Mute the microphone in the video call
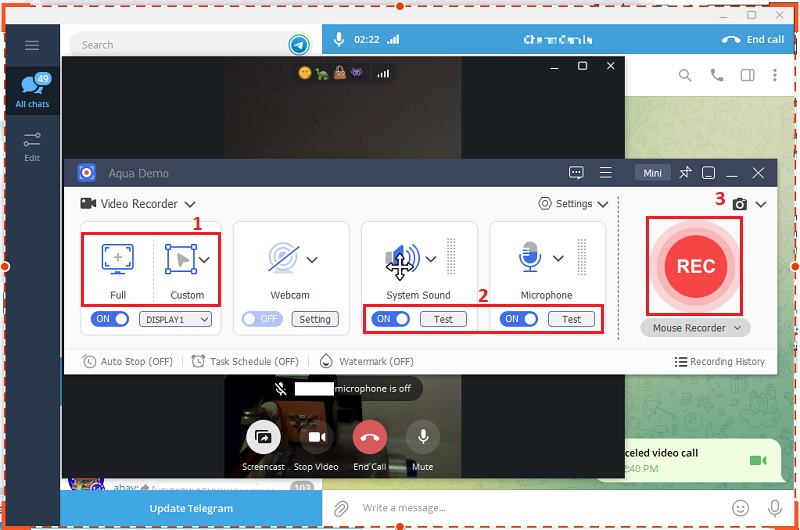The image size is (800, 530). 423,437
